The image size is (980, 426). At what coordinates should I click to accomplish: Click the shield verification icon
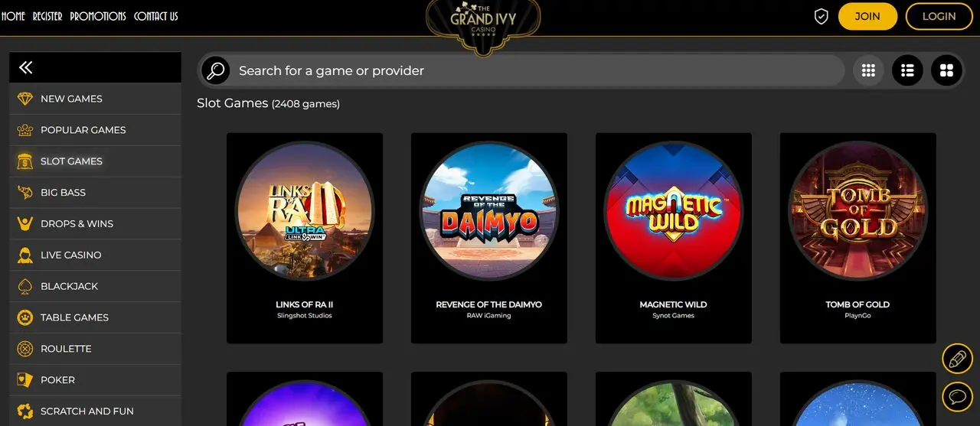821,16
